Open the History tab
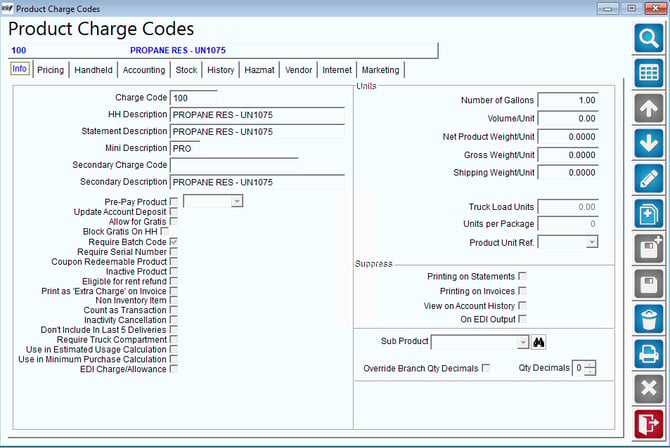 (x=220, y=70)
